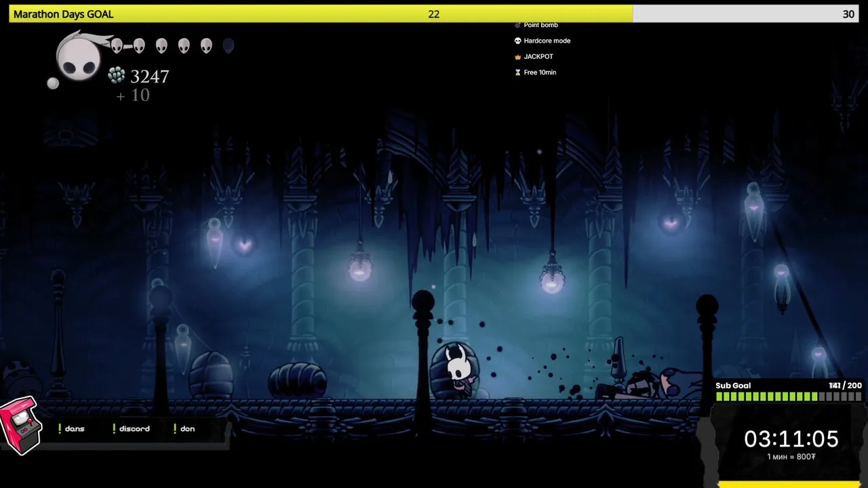This screenshot has width=868, height=488.
Task: Click the small soul orb beside the vessel
Action: (52, 83)
